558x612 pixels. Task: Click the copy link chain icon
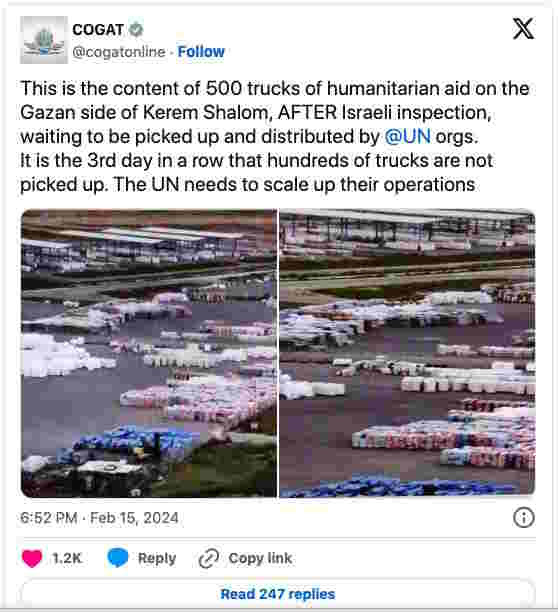(209, 558)
